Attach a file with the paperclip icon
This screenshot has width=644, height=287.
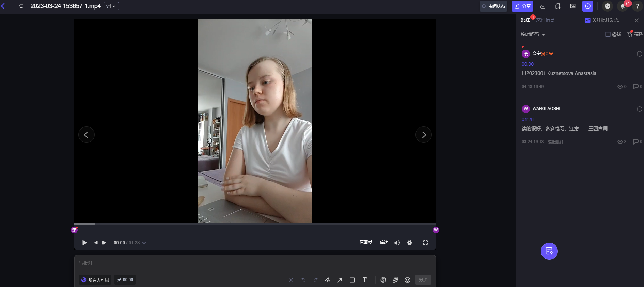pos(395,280)
